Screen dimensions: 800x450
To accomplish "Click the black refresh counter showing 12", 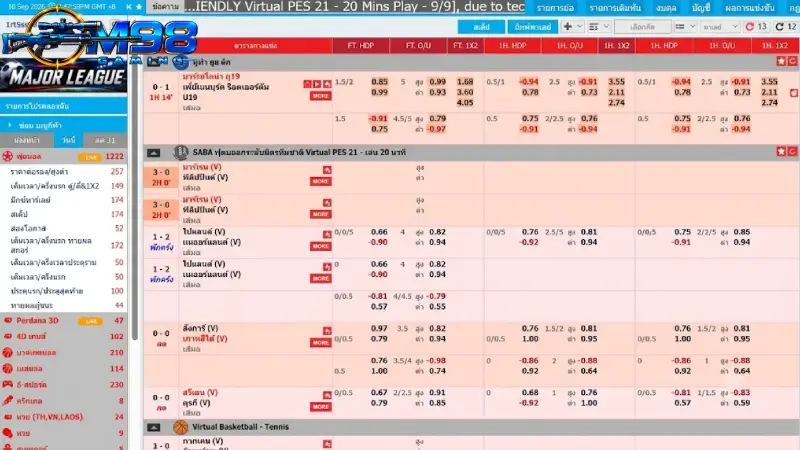I will [x=786, y=27].
